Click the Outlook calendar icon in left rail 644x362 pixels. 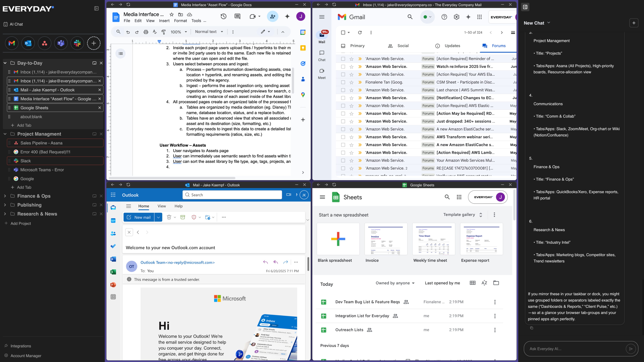pos(113,221)
